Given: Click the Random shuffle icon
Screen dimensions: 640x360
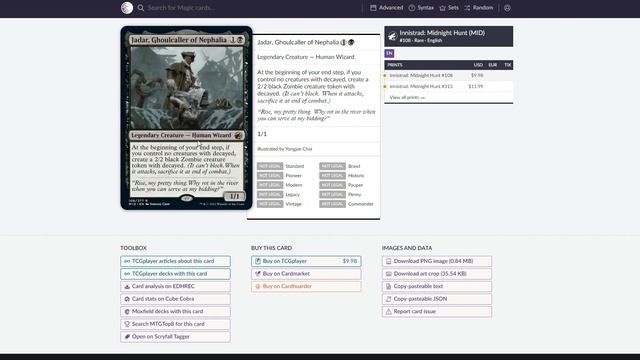Looking at the screenshot, I should pyautogui.click(x=467, y=8).
